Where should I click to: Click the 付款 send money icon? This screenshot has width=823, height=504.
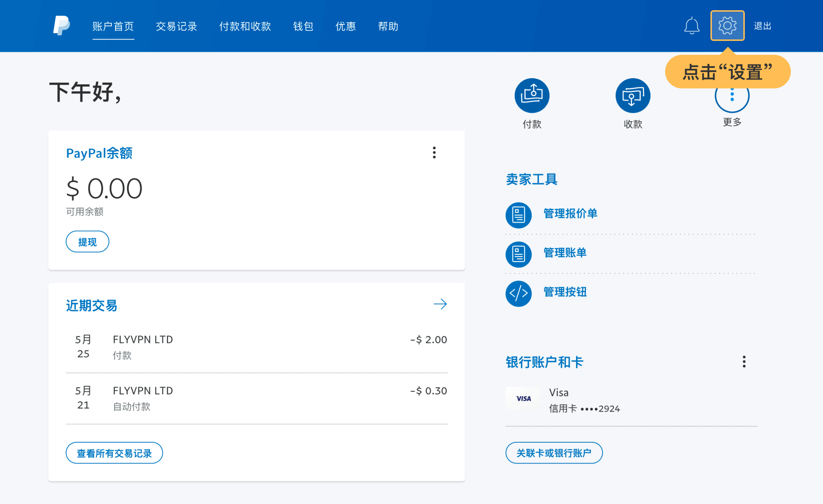coord(532,96)
